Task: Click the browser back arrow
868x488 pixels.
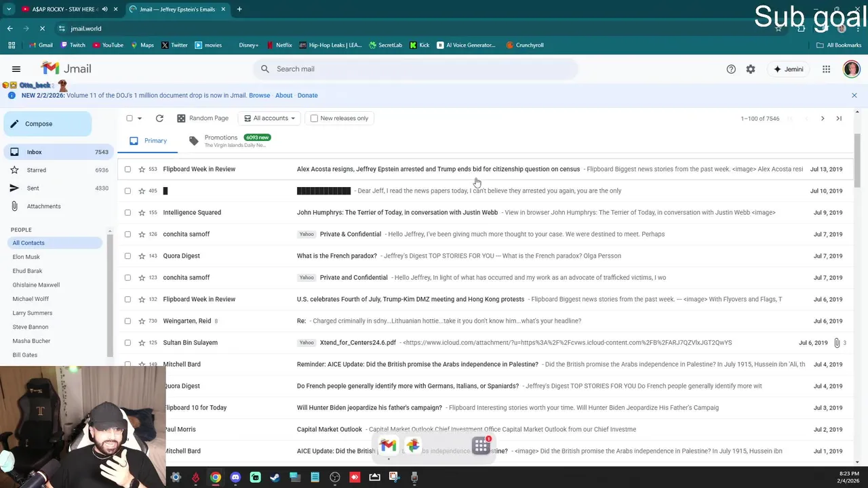Action: (x=10, y=28)
